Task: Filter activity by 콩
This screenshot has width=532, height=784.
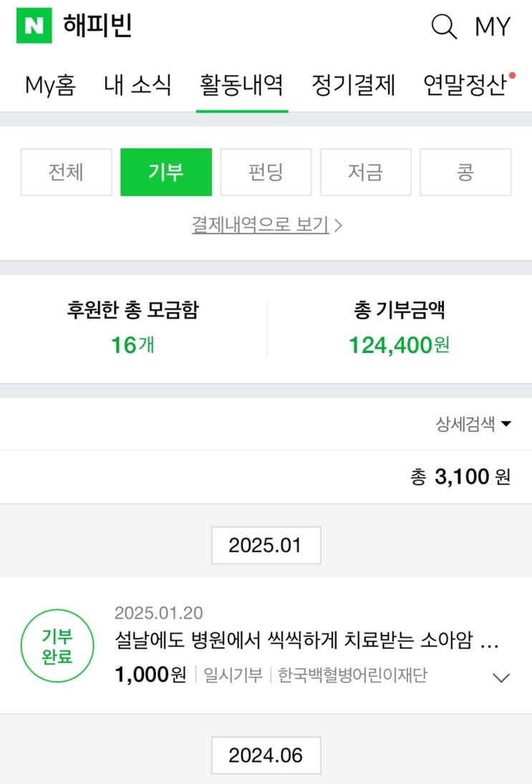Action: (465, 172)
